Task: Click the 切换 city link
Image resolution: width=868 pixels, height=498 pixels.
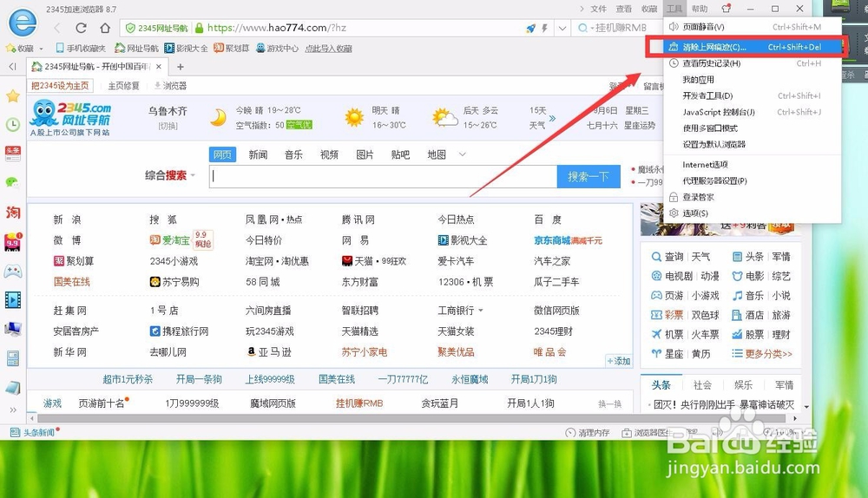Action: point(168,126)
